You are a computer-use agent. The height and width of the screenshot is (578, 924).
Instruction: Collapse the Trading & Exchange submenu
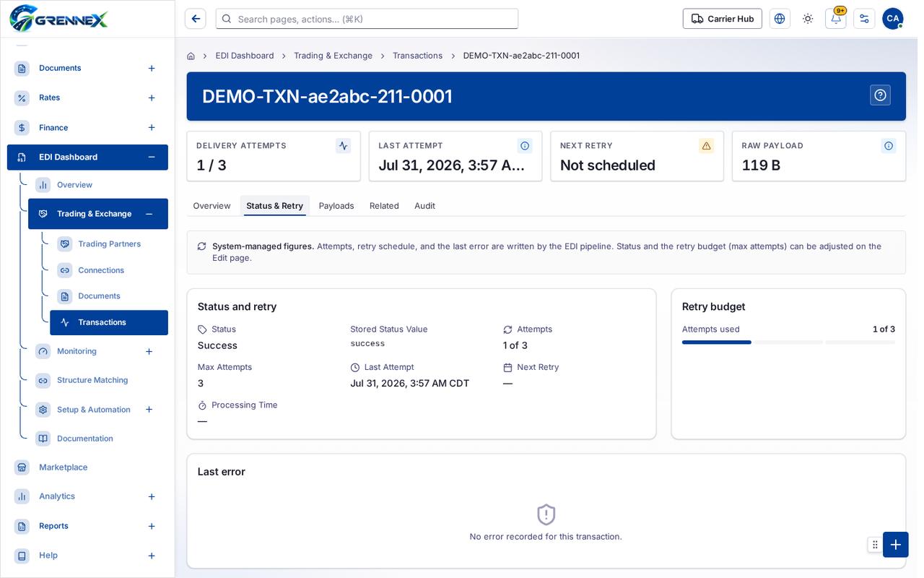[x=149, y=214]
